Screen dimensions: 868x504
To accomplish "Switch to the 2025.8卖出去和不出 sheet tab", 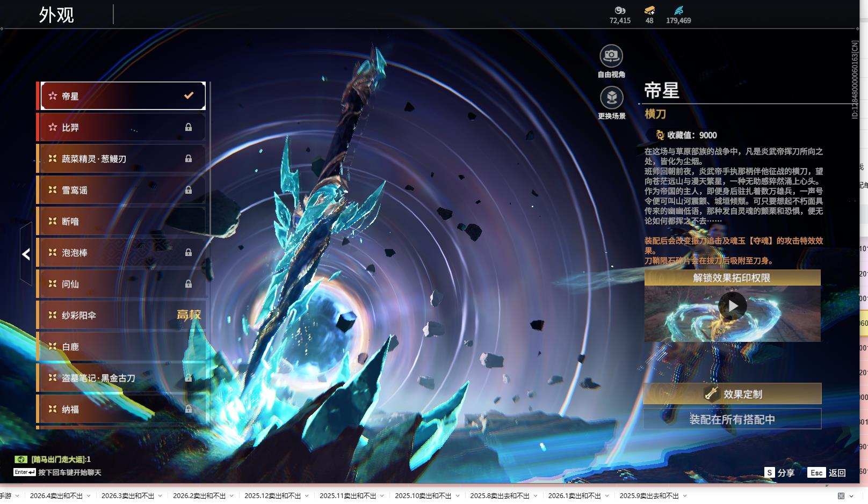I will (500, 496).
